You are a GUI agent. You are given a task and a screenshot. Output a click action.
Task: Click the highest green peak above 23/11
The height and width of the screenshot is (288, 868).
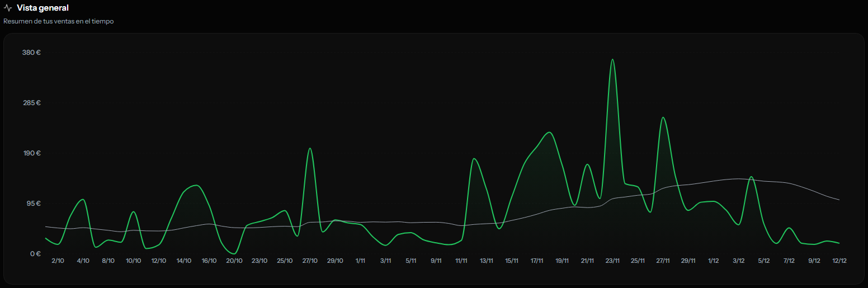click(x=612, y=60)
